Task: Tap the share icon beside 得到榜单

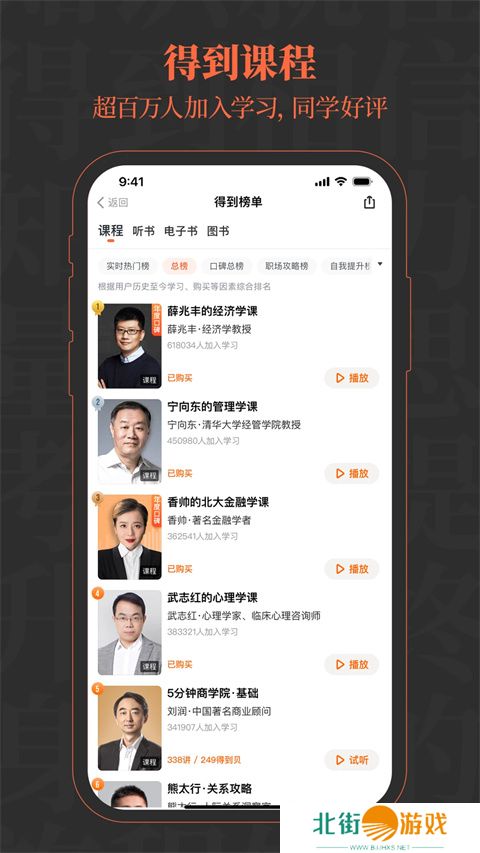Action: coord(370,202)
